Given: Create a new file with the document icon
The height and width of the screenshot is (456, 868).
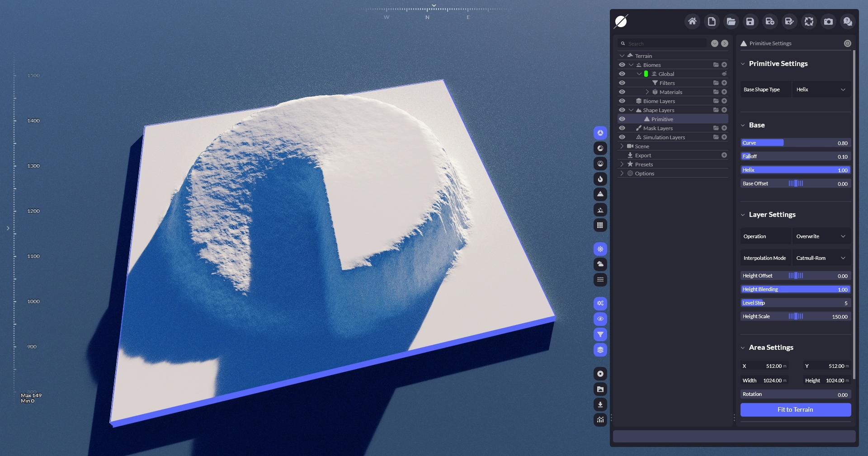Looking at the screenshot, I should 712,21.
